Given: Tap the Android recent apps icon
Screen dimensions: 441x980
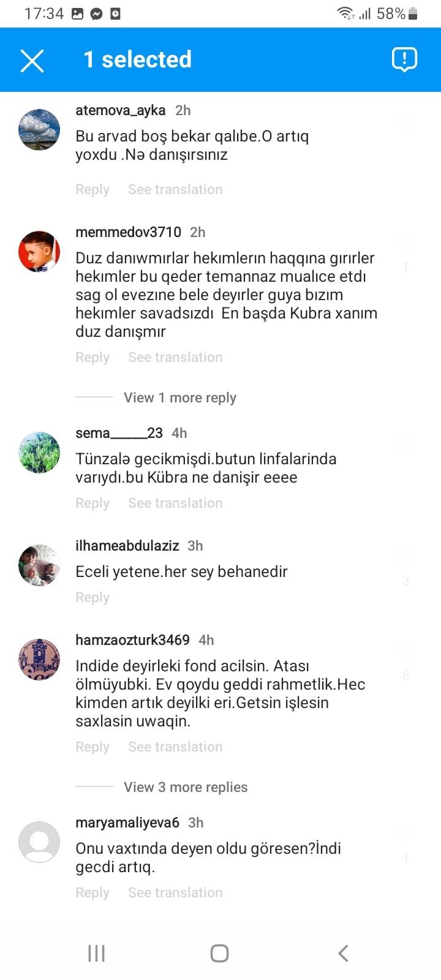Looking at the screenshot, I should (x=97, y=953).
